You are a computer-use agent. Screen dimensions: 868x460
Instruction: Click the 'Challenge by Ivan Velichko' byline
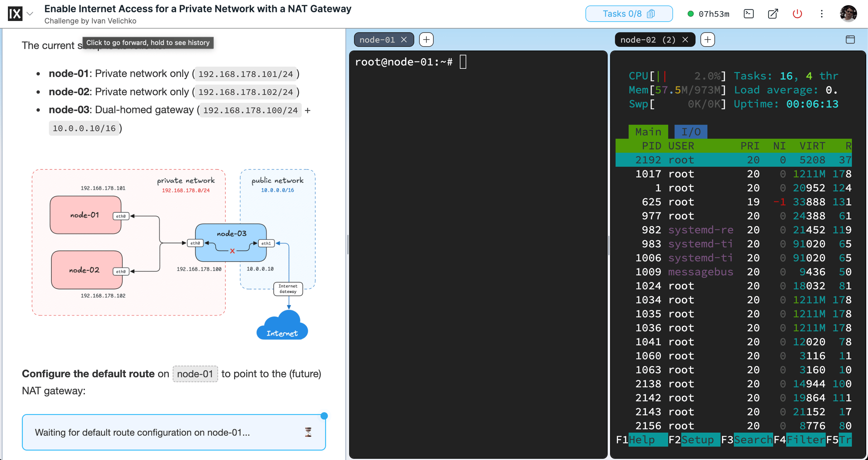pos(90,21)
